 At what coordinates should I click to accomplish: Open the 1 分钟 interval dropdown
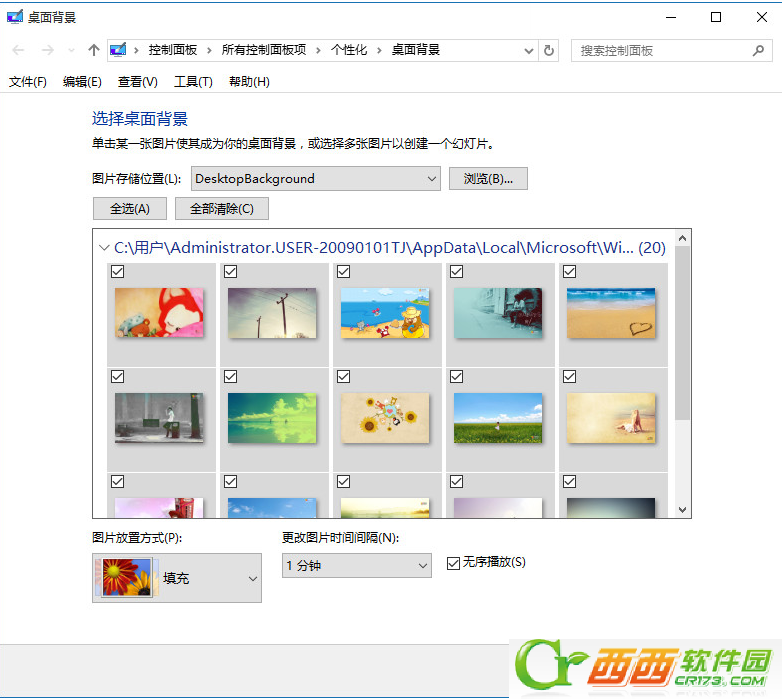(357, 565)
